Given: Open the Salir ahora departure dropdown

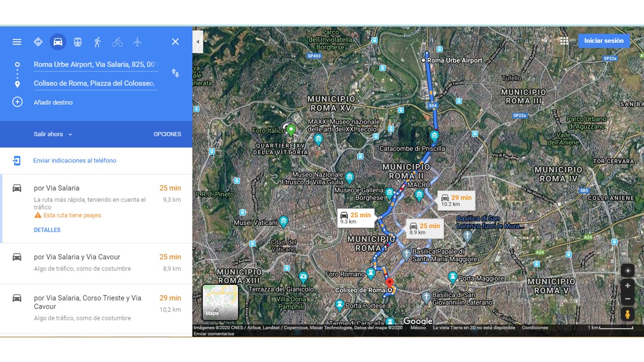Looking at the screenshot, I should tap(53, 134).
